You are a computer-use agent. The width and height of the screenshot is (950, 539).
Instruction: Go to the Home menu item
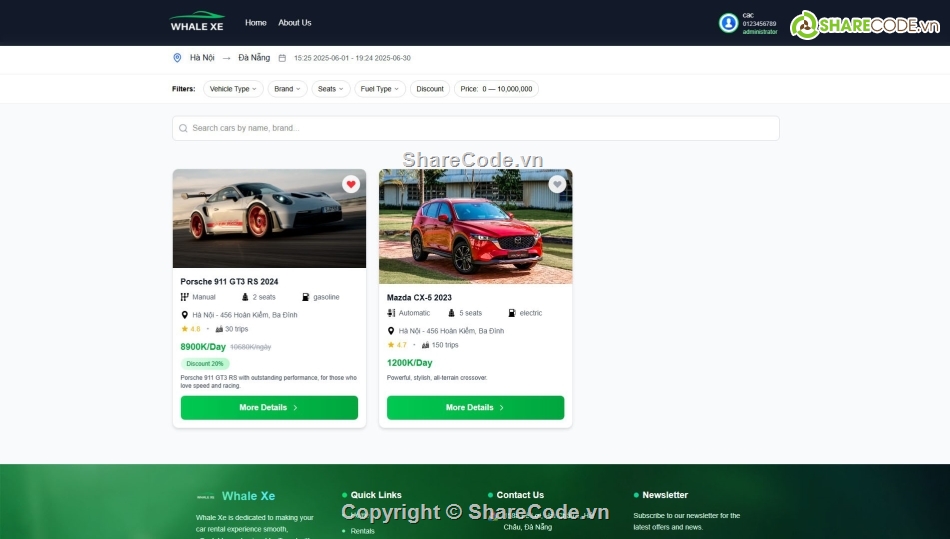click(256, 22)
